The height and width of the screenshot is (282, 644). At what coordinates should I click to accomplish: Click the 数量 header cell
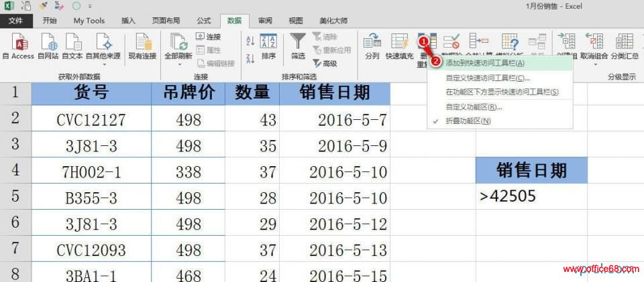coord(252,94)
